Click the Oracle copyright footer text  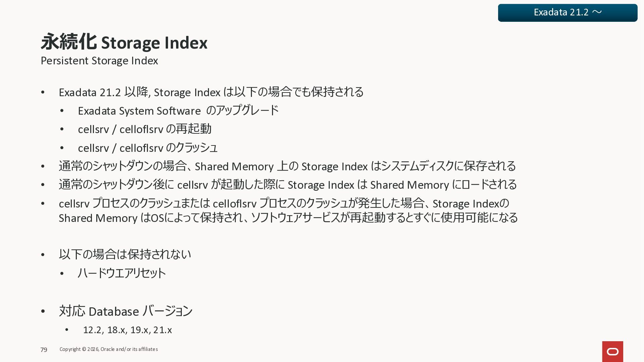(109, 349)
